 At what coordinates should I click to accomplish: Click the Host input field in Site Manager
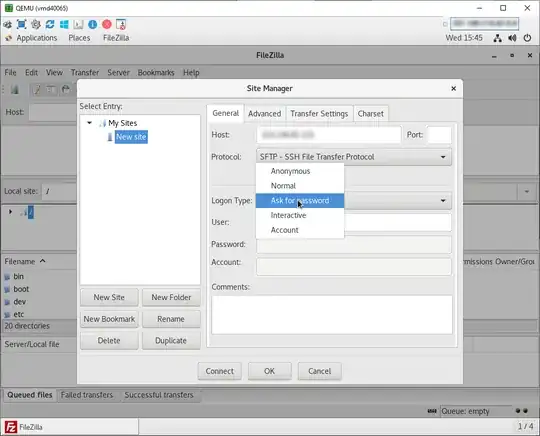[x=329, y=135]
